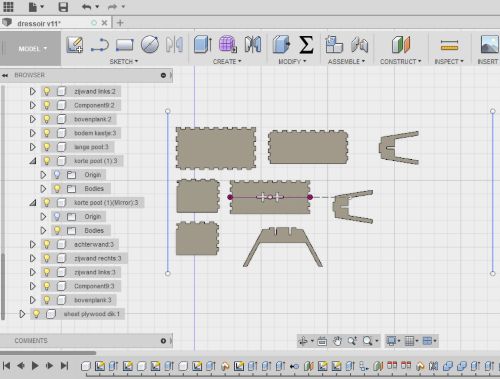
Task: Click the browser panel vertical scrollbar
Action: (3, 287)
